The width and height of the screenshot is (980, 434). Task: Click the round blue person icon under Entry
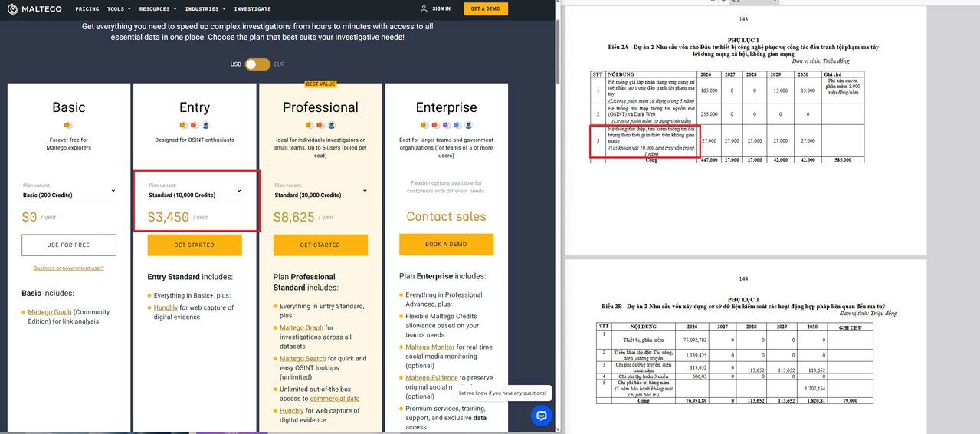pyautogui.click(x=205, y=125)
